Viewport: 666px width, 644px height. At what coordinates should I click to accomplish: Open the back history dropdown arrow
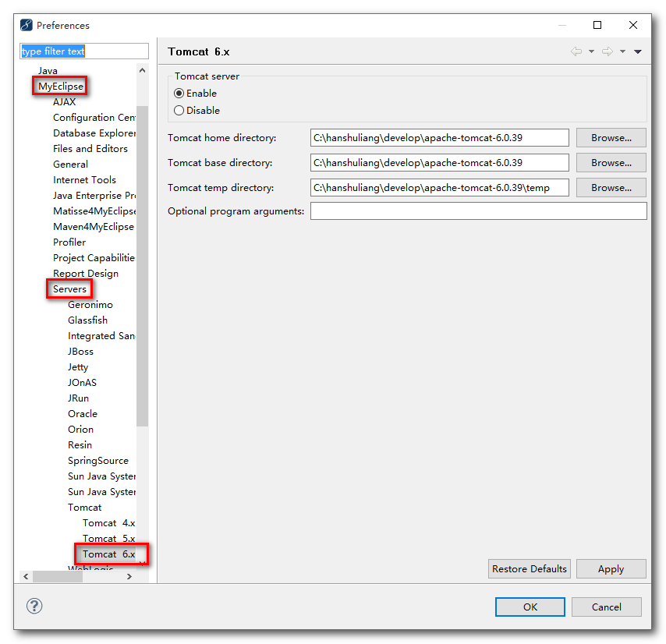coord(591,51)
